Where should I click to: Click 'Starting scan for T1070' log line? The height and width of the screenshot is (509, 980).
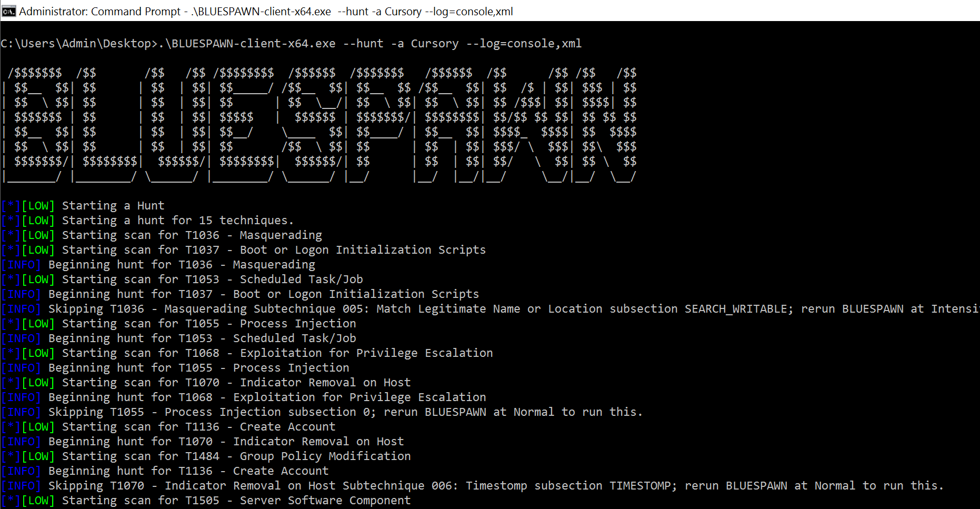[x=206, y=383]
